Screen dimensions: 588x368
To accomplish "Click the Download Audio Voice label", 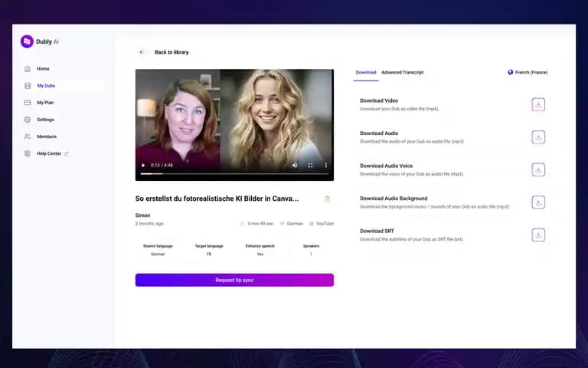I will click(x=386, y=166).
